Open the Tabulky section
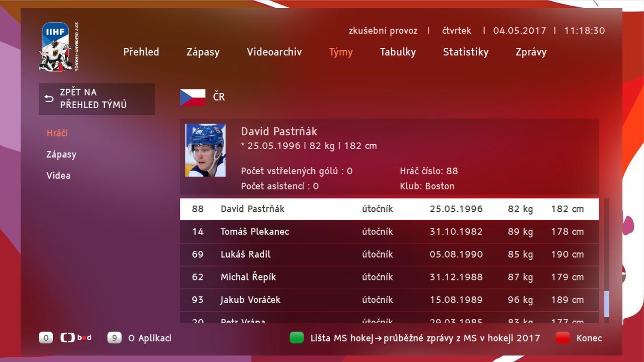The image size is (644, 362). click(398, 52)
